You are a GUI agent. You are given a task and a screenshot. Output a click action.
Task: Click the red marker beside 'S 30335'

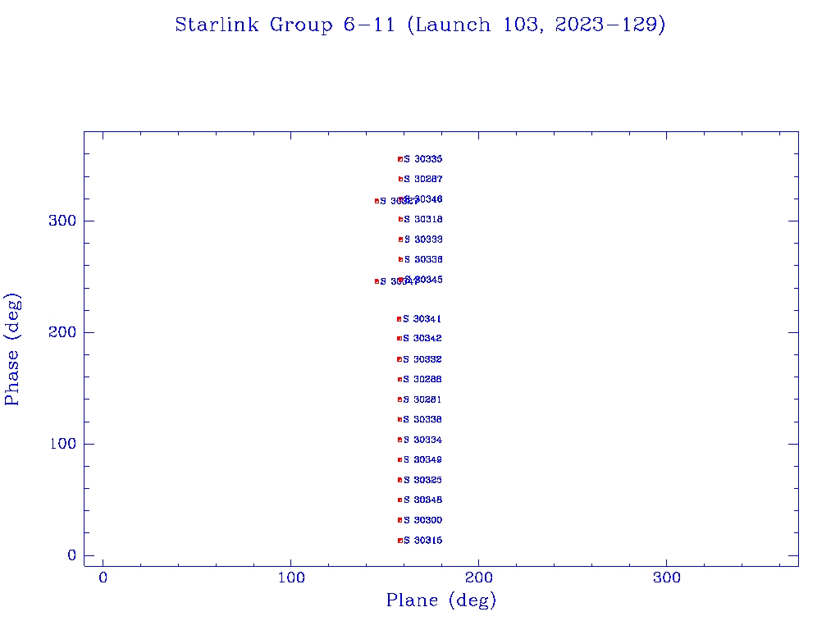(400, 159)
